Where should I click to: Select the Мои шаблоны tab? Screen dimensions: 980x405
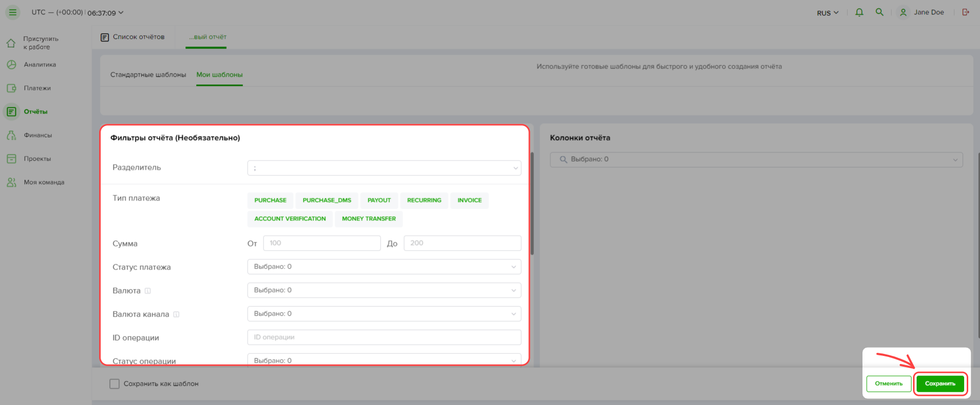(x=220, y=75)
